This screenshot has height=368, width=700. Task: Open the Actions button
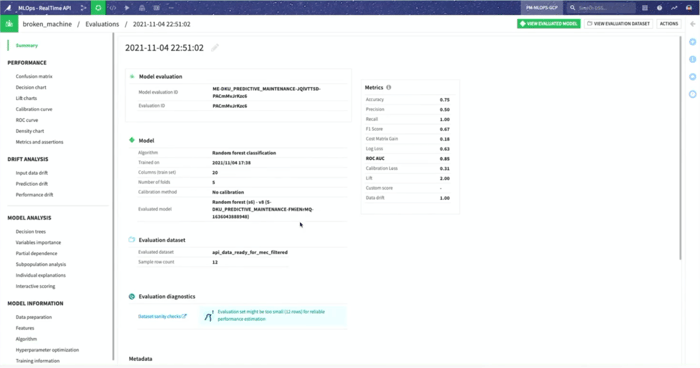tap(669, 24)
